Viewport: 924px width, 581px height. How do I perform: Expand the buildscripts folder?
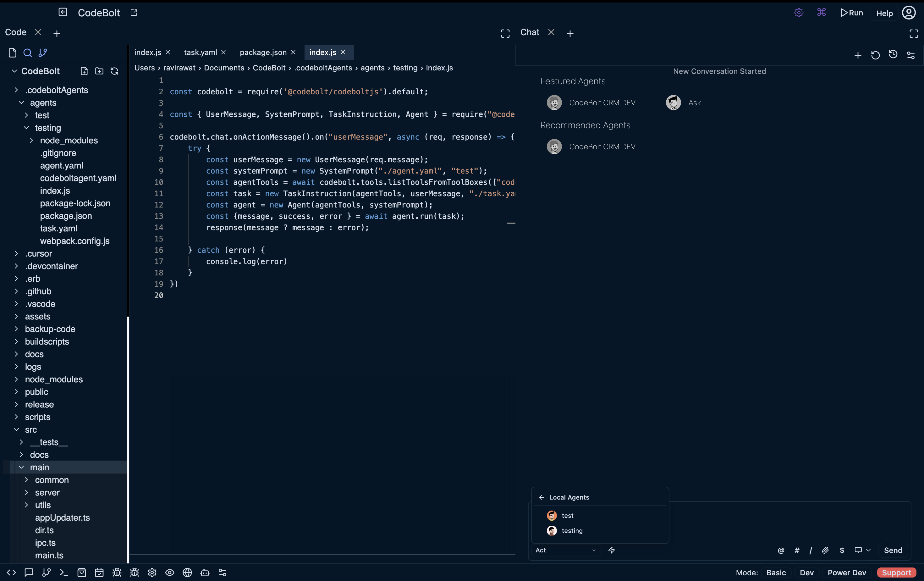point(16,341)
